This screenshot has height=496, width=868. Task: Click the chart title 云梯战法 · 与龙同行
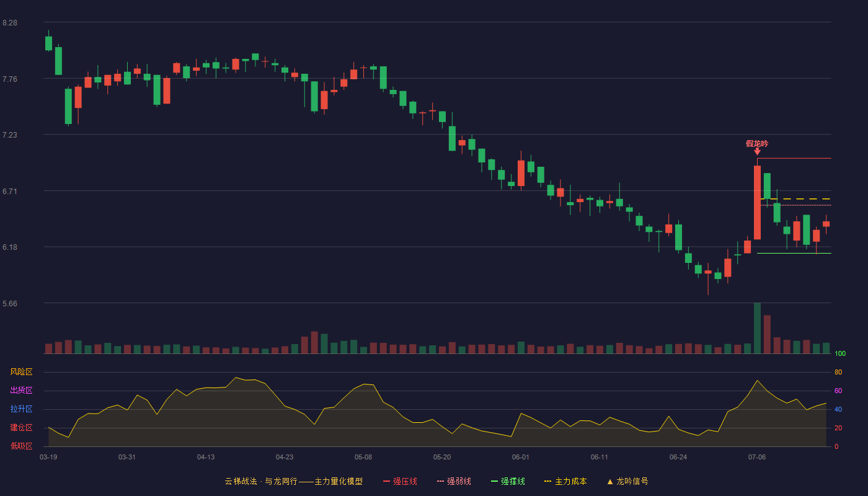260,481
